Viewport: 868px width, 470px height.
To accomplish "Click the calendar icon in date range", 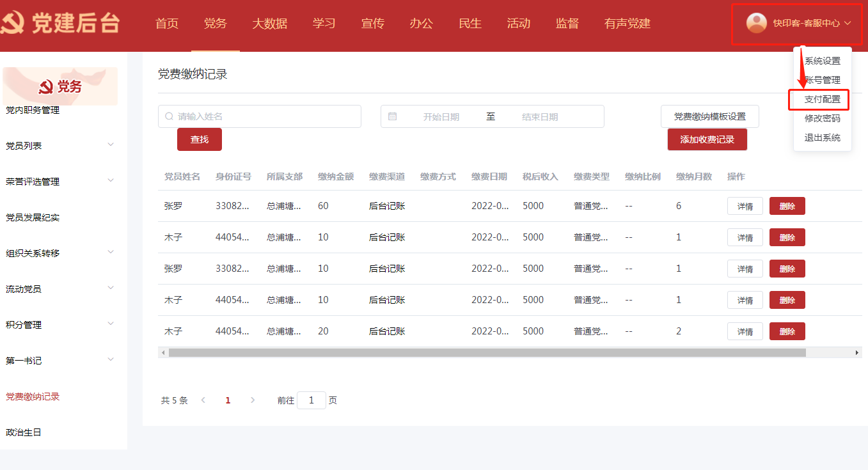I will pyautogui.click(x=393, y=116).
